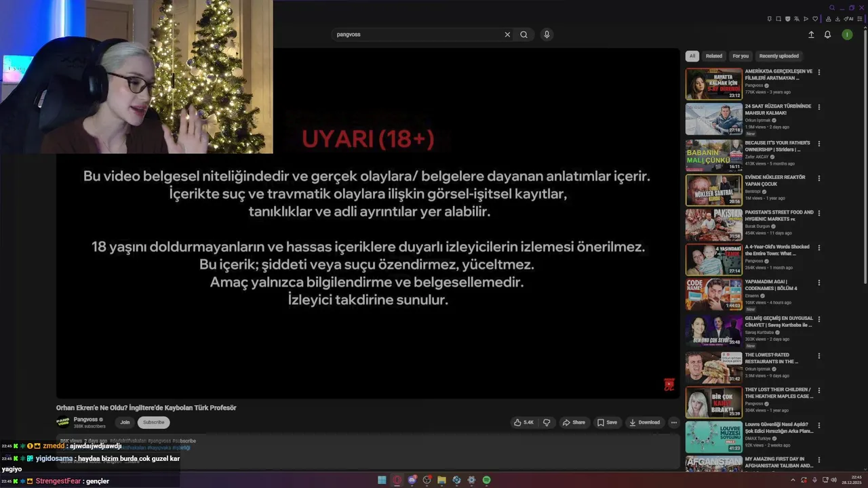The width and height of the screenshot is (868, 488).
Task: Select the For you filter chip
Action: coord(741,56)
